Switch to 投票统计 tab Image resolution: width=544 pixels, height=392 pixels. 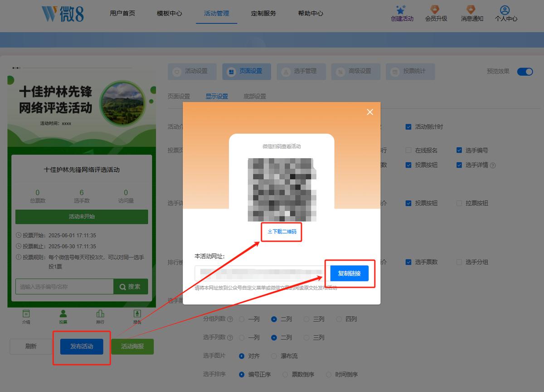pos(410,72)
